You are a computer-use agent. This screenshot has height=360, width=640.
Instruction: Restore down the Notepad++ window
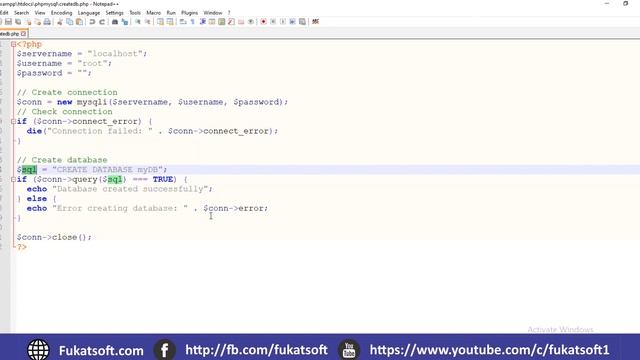pos(625,3)
